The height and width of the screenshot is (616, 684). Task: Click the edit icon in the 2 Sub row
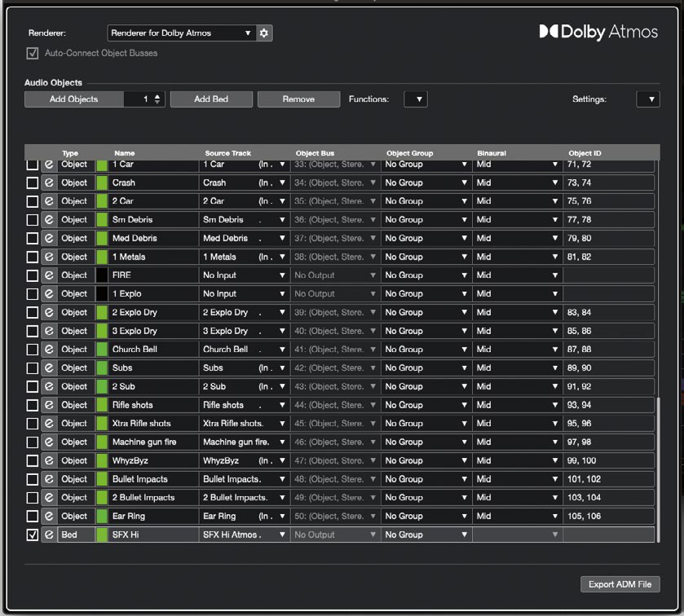point(49,386)
